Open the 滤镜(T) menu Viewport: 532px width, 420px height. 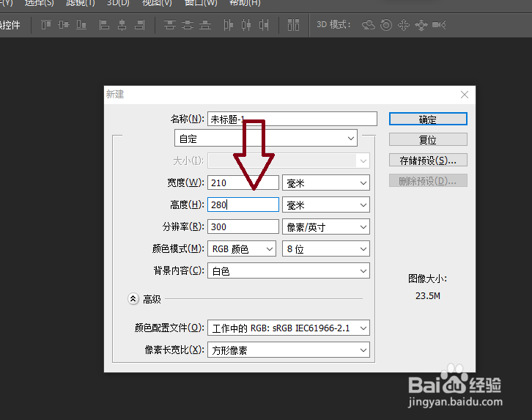coord(80,3)
